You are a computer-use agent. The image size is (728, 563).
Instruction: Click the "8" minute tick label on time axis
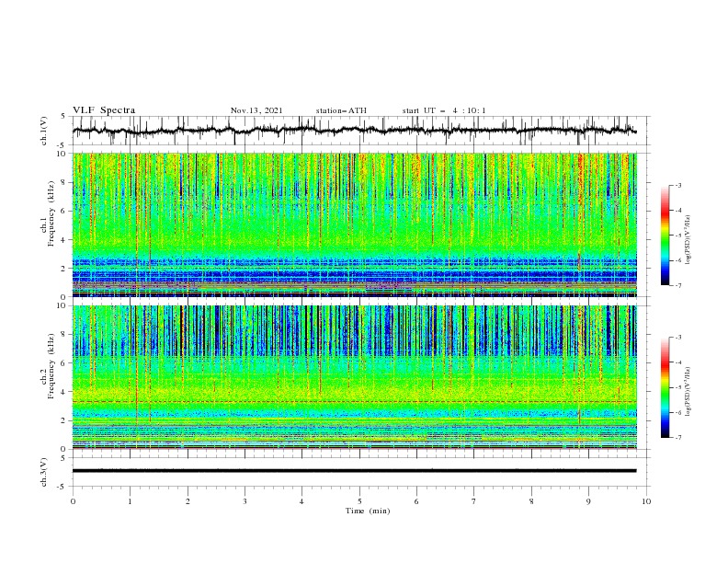coord(531,501)
